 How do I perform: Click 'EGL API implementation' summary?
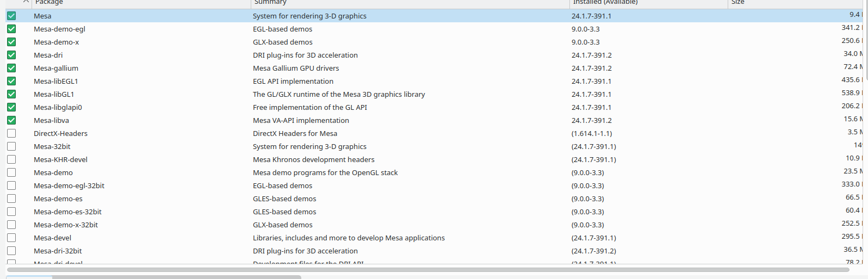tap(293, 81)
